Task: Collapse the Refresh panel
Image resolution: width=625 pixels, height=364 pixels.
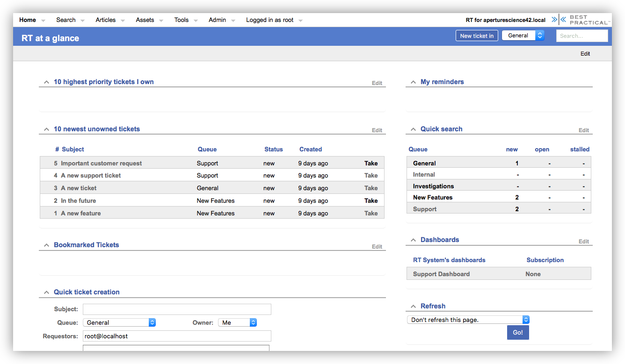Action: click(x=413, y=307)
